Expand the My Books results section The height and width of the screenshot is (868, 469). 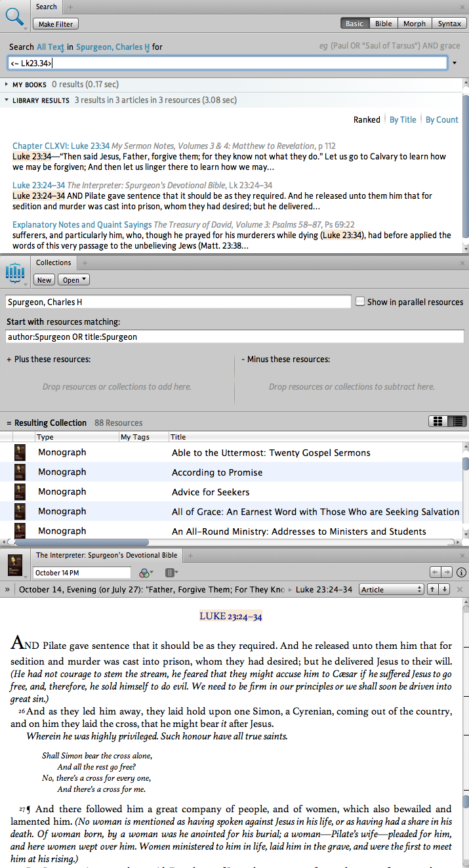point(7,85)
